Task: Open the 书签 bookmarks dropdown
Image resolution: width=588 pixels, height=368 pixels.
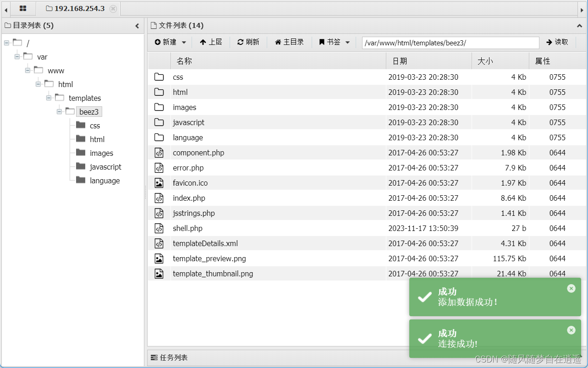Action: pyautogui.click(x=334, y=42)
